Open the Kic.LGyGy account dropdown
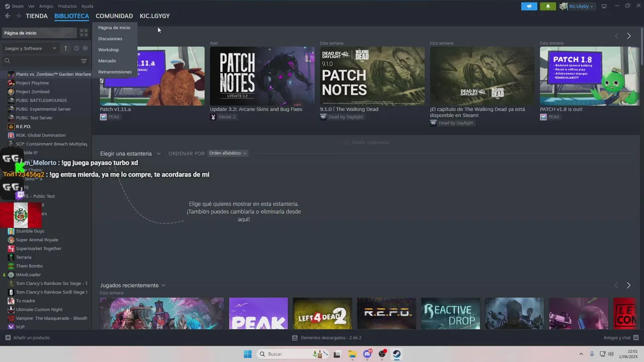The height and width of the screenshot is (362, 644). [x=577, y=6]
